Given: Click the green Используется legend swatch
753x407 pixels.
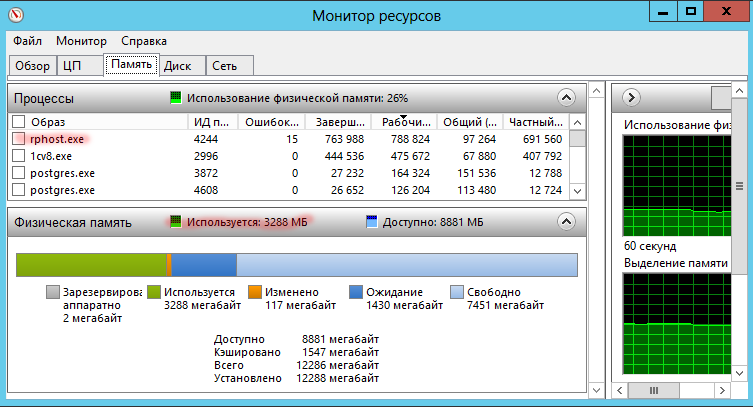Looking at the screenshot, I should click(x=154, y=292).
